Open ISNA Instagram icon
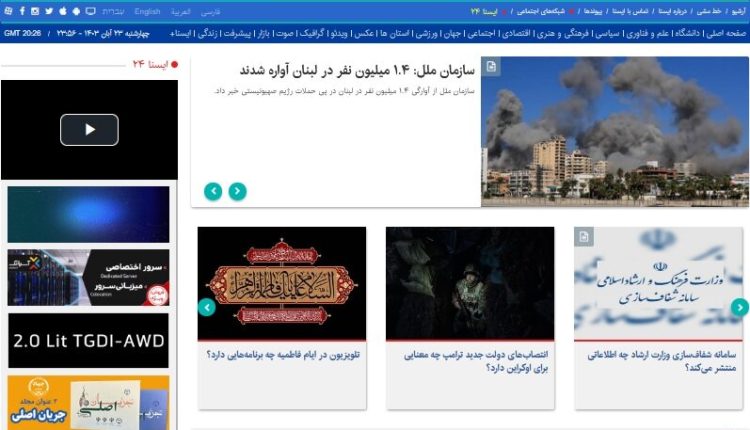 click(35, 11)
